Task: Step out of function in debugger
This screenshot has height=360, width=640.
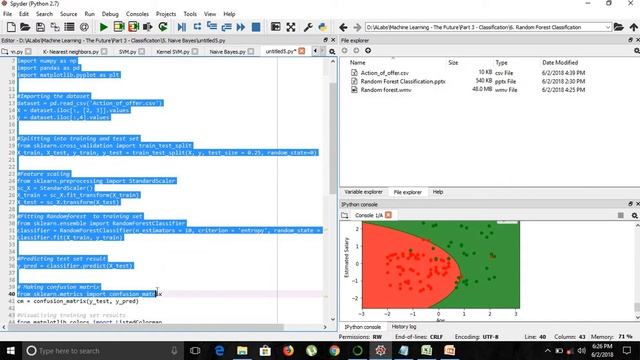Action: coord(226,27)
